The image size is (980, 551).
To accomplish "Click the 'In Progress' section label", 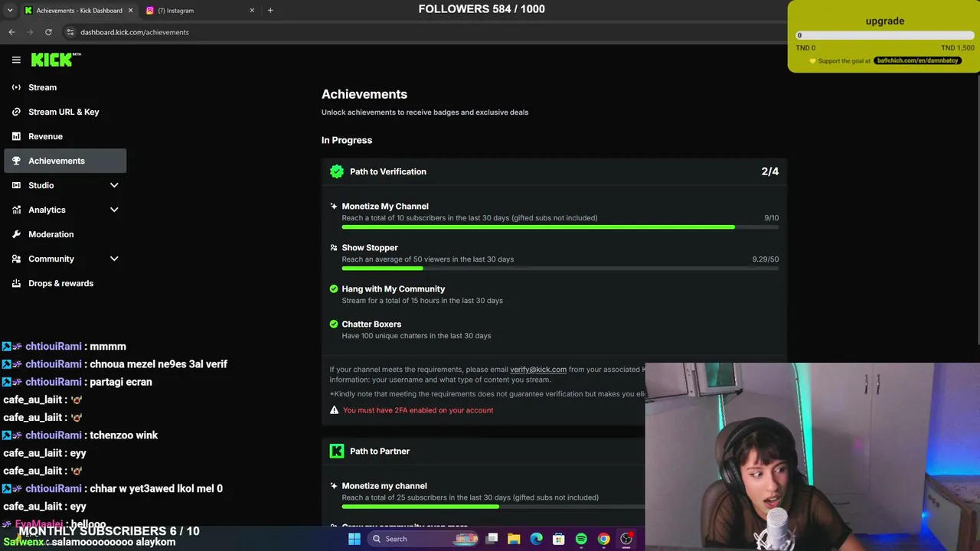I will (347, 140).
